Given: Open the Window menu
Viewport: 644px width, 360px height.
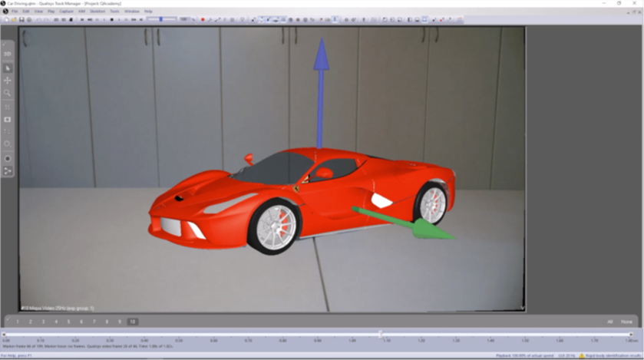Looking at the screenshot, I should click(x=132, y=12).
